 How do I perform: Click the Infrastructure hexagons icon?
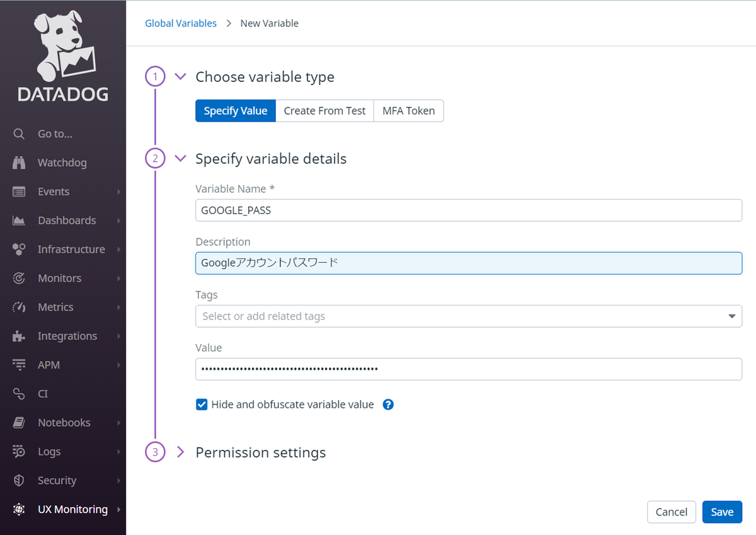[19, 250]
